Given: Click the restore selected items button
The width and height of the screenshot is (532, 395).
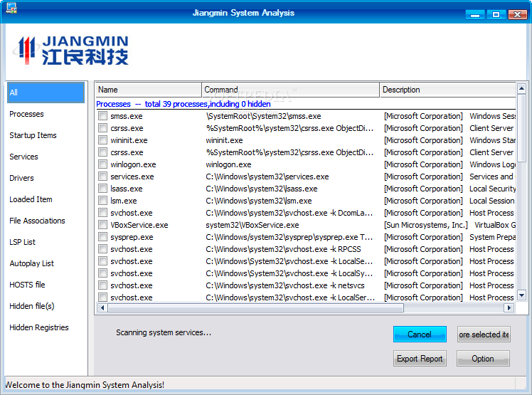Looking at the screenshot, I should pyautogui.click(x=484, y=335).
